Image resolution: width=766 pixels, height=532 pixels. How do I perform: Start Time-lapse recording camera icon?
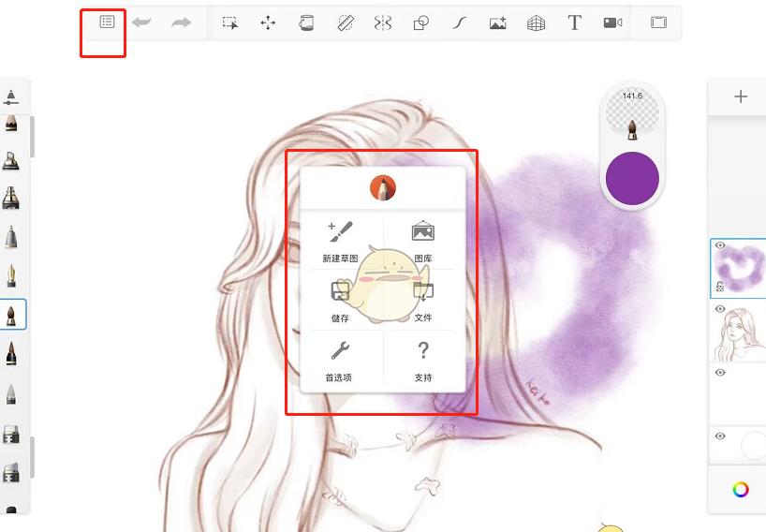point(612,22)
